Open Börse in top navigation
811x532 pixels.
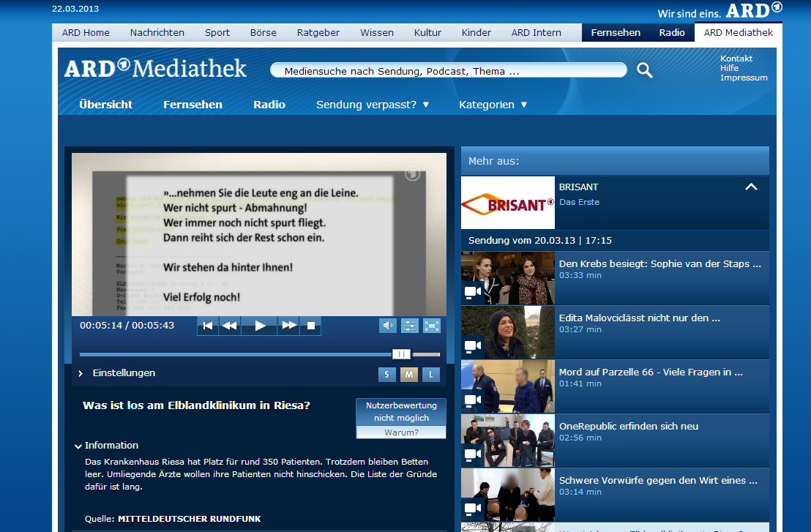click(263, 33)
